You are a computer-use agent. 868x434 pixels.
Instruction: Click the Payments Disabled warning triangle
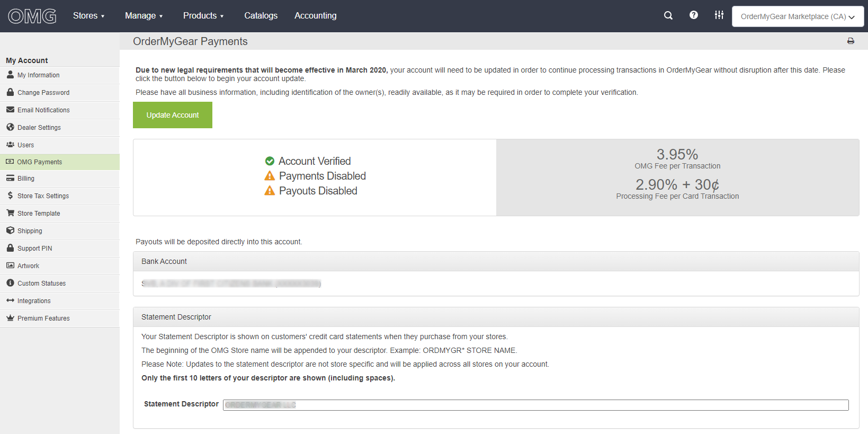270,176
